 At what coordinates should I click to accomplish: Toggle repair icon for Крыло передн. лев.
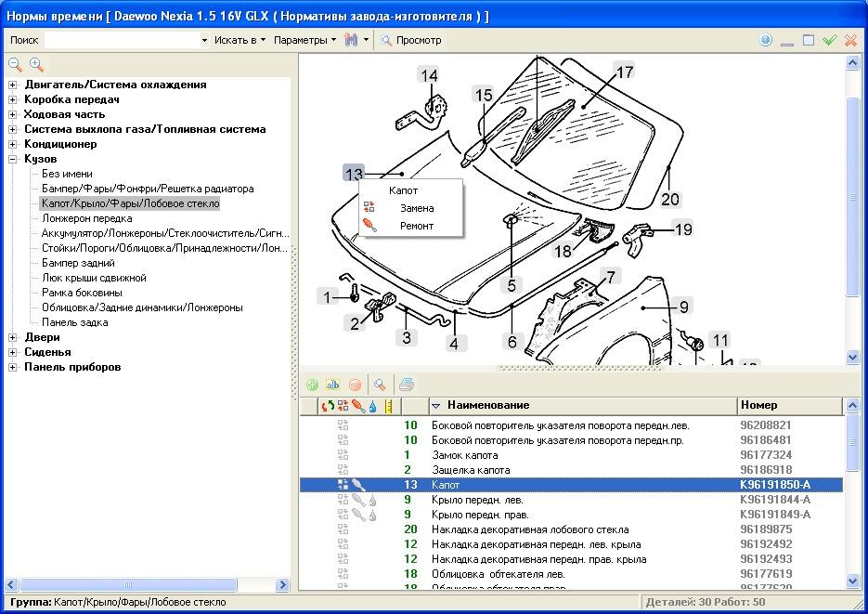tap(358, 500)
